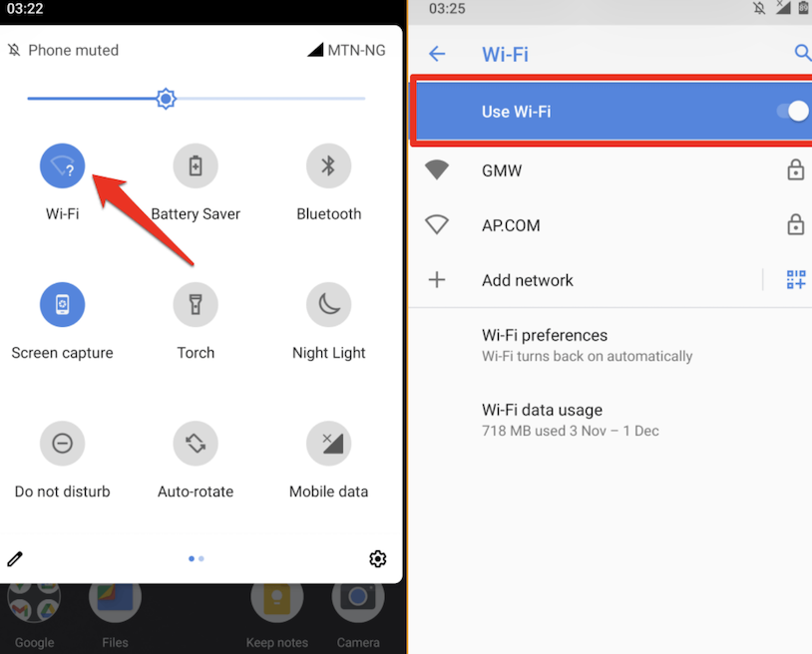Open quick settings edit pencil
Screen dimensions: 812x654
15,559
